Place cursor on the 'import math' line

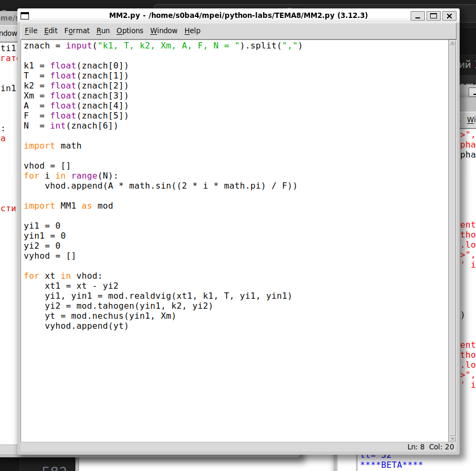pos(53,145)
